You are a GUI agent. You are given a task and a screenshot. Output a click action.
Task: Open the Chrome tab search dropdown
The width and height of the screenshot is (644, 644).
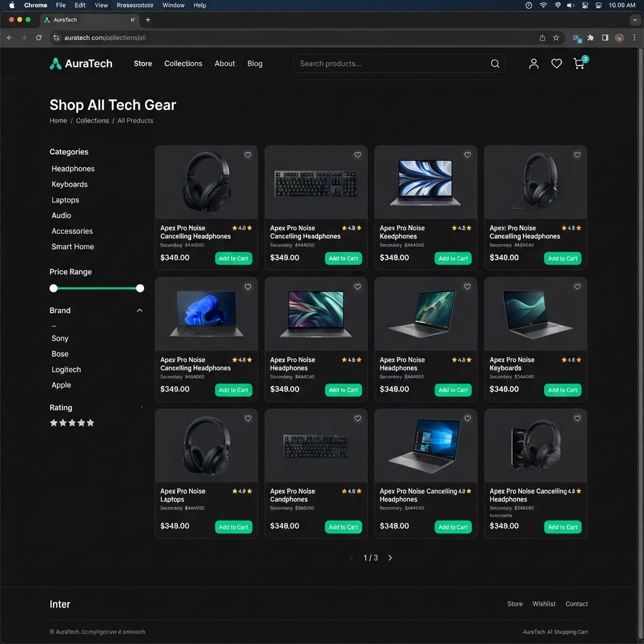coord(635,19)
